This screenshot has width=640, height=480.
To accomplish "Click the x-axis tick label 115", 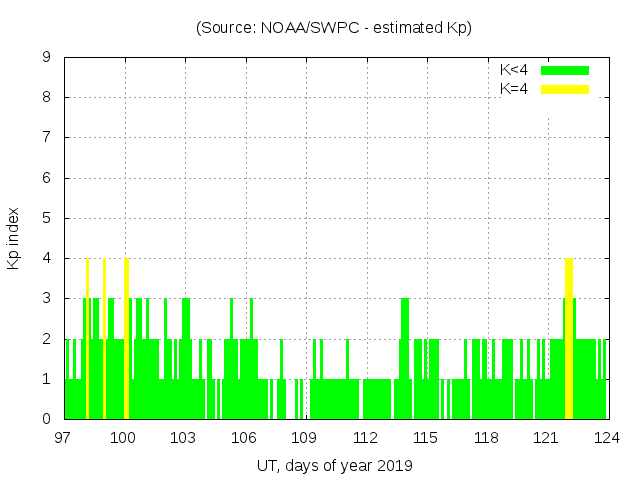I will (426, 437).
